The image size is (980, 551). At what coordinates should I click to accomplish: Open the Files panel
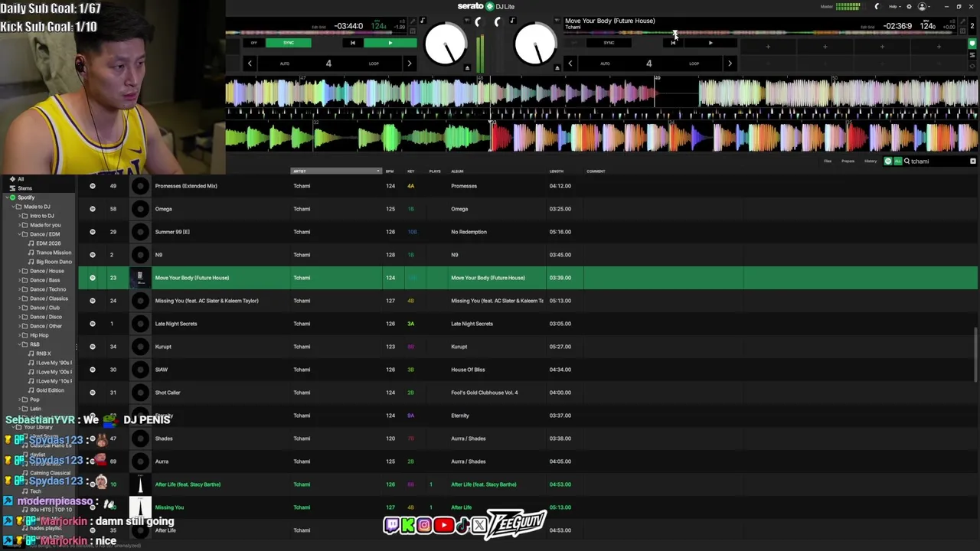coord(828,161)
